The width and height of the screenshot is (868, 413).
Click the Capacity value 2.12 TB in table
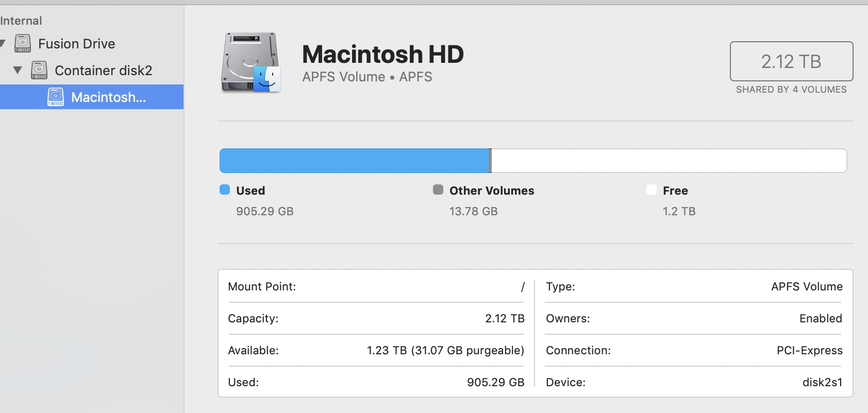(505, 318)
